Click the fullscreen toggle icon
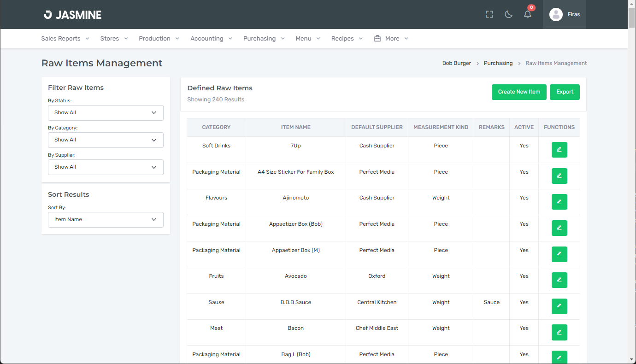Image resolution: width=636 pixels, height=364 pixels. coord(489,15)
